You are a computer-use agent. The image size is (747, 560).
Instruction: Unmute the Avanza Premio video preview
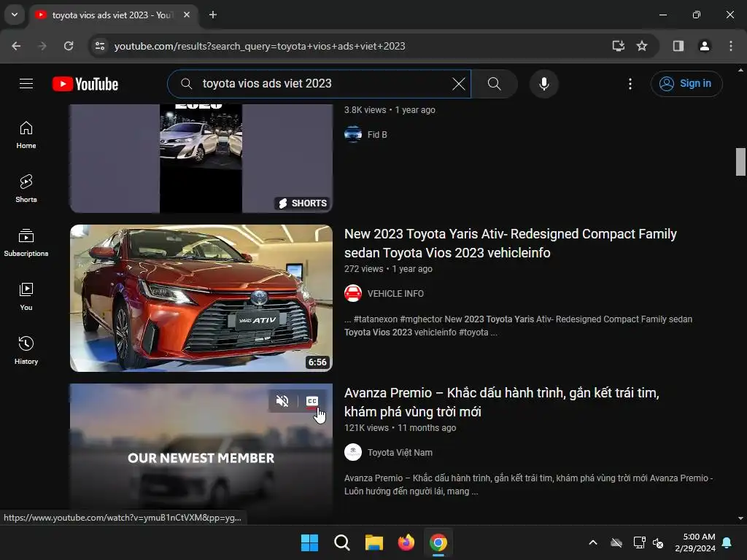tap(282, 401)
